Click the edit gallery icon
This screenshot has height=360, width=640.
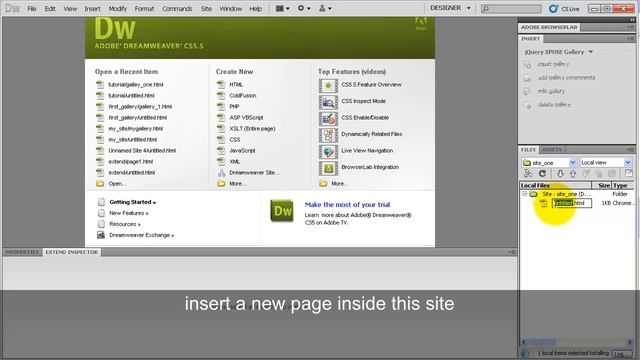(527, 91)
